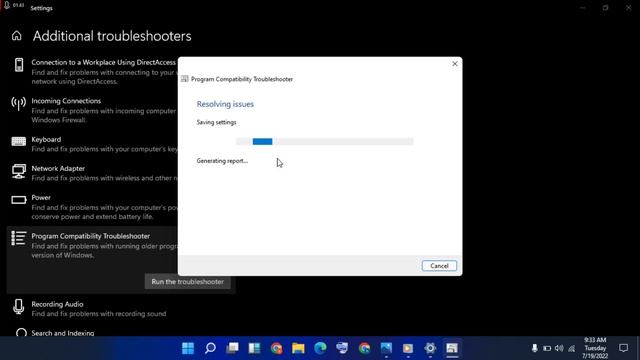640x360 pixels.
Task: Click the troubleshooter dialog title icon
Action: [185, 79]
